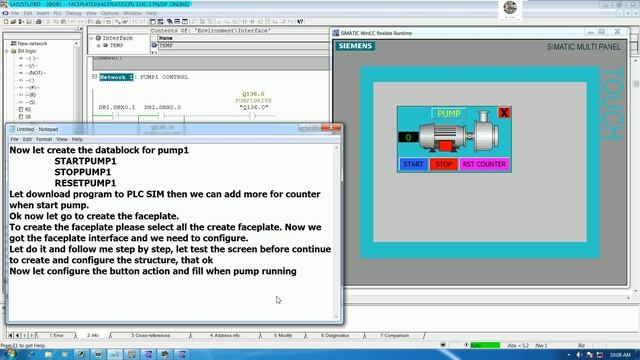The image size is (640, 360).
Task: Click scroll-up arrow of element catalog
Action: pyautogui.click(x=76, y=43)
